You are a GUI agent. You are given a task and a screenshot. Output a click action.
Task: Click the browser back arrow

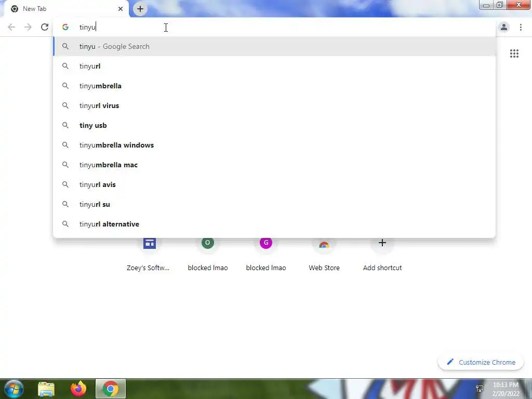click(x=11, y=27)
